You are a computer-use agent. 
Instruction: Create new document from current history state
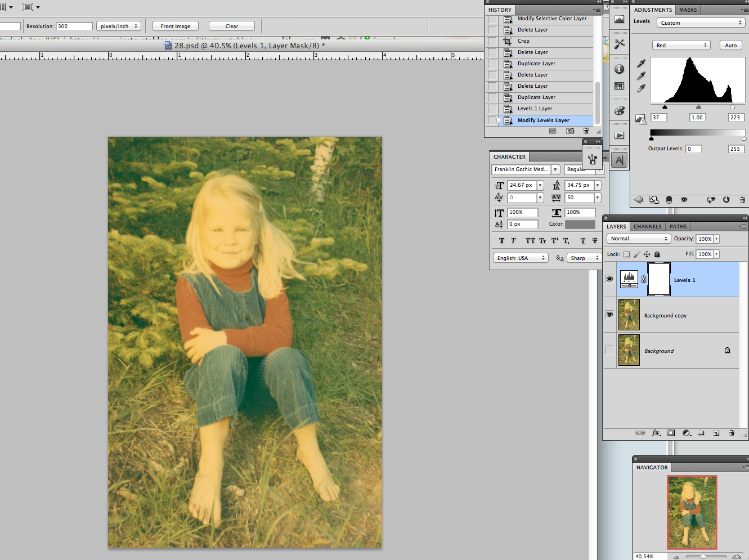pos(553,131)
